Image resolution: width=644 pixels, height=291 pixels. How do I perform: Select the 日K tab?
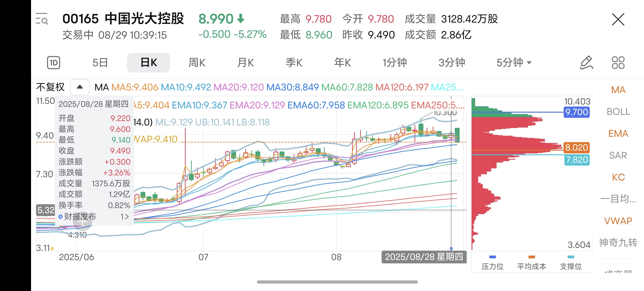click(149, 63)
